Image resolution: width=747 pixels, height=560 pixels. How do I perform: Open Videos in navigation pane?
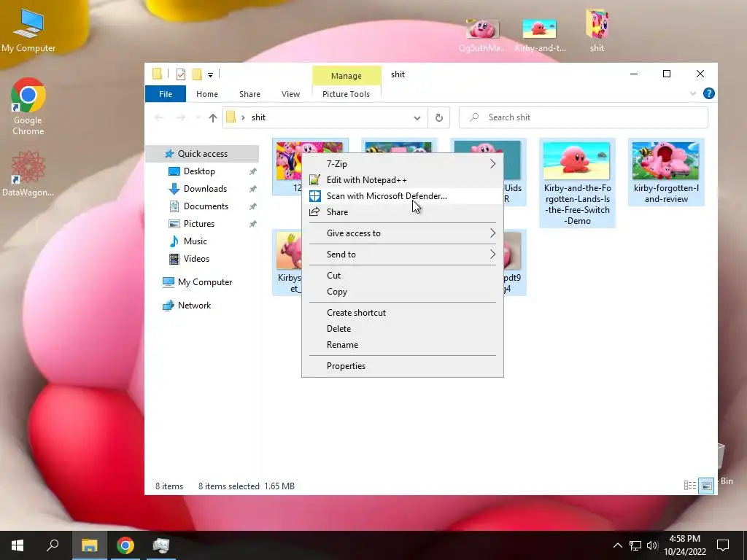(x=196, y=259)
